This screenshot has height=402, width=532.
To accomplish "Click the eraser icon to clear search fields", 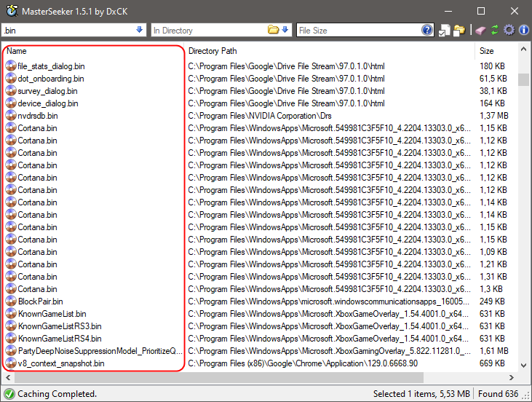I will 480,31.
